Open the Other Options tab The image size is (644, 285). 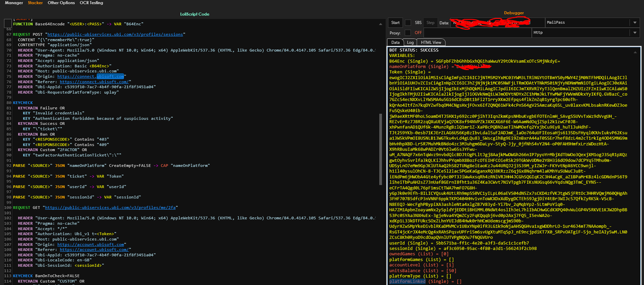(61, 3)
